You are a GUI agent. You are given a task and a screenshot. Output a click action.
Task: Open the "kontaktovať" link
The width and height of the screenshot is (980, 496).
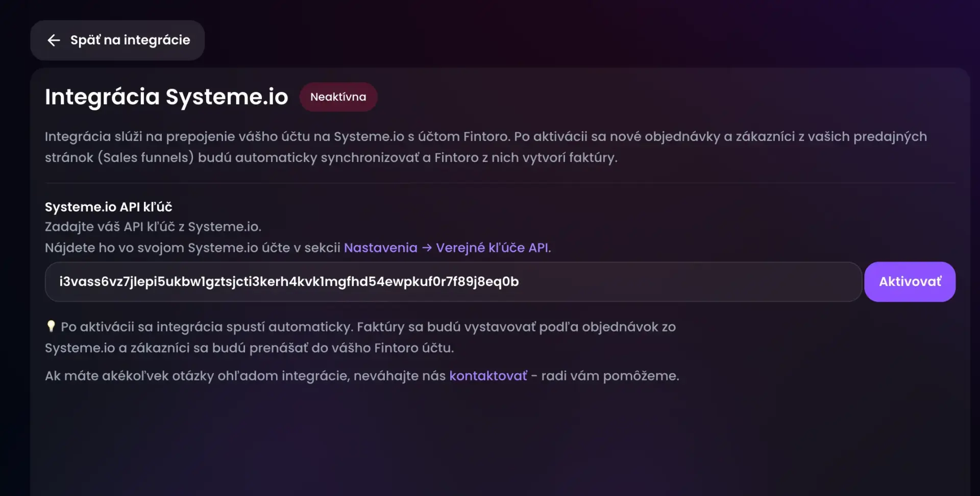point(488,376)
